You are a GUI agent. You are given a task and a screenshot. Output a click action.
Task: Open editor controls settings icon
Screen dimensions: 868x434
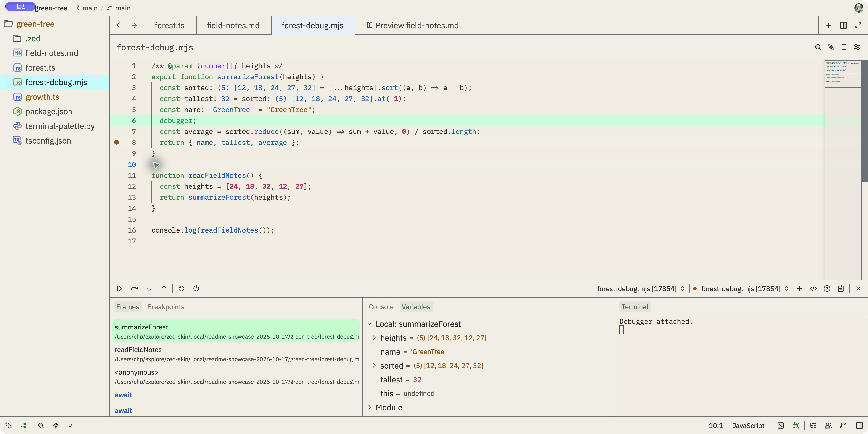click(x=857, y=47)
